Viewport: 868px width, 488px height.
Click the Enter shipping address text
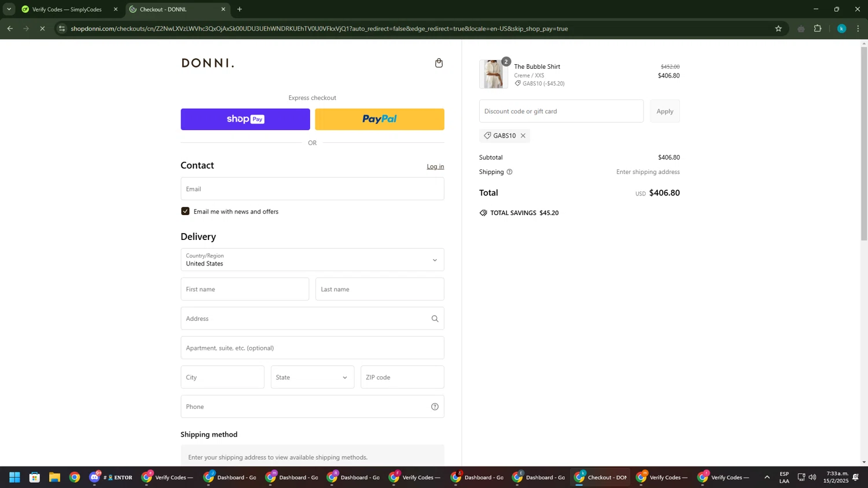(648, 172)
